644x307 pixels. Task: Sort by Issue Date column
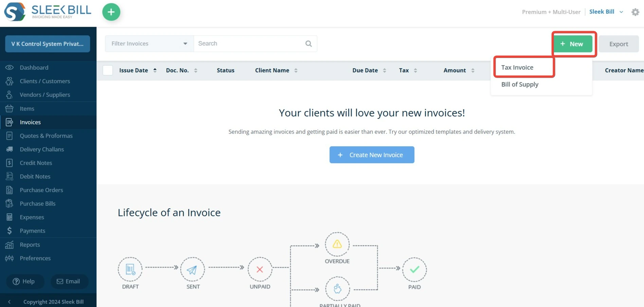tap(138, 70)
